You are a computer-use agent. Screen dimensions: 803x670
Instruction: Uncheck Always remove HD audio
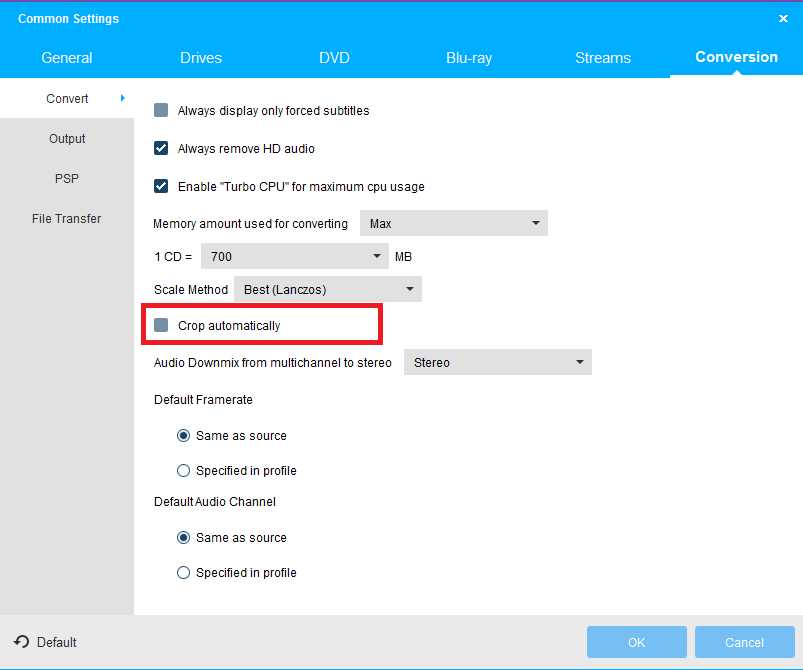[x=161, y=149]
